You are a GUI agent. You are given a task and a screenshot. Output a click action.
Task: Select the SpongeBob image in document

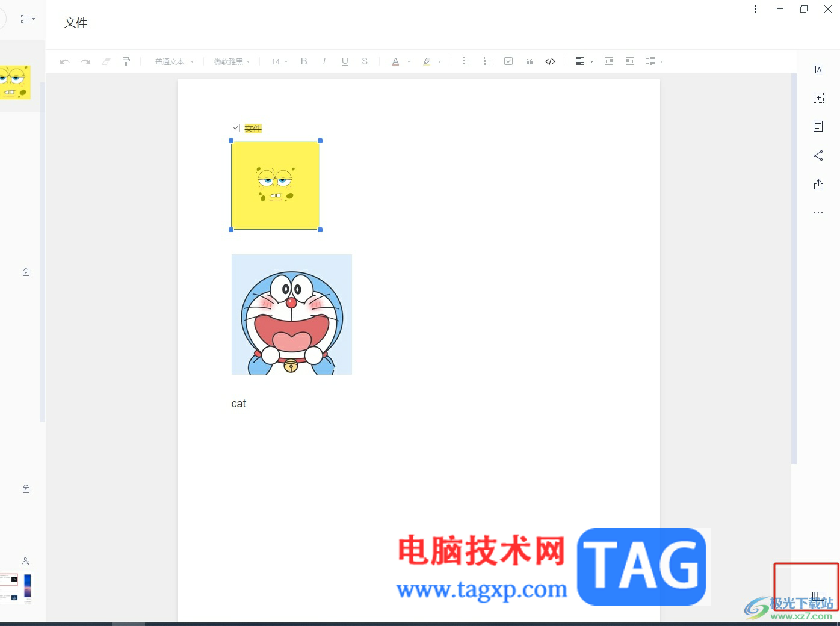pyautogui.click(x=276, y=185)
